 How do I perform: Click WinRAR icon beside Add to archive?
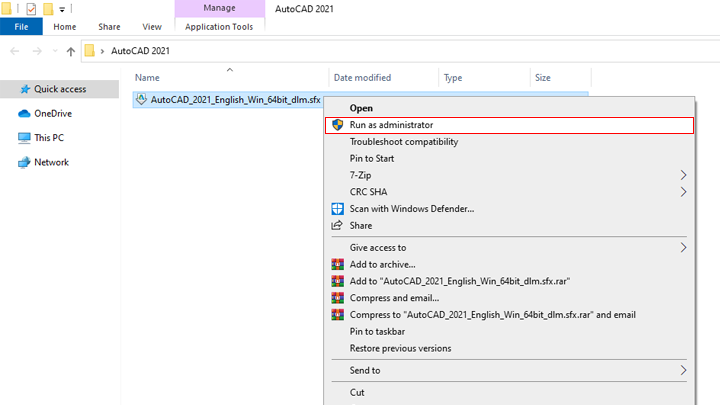point(338,265)
